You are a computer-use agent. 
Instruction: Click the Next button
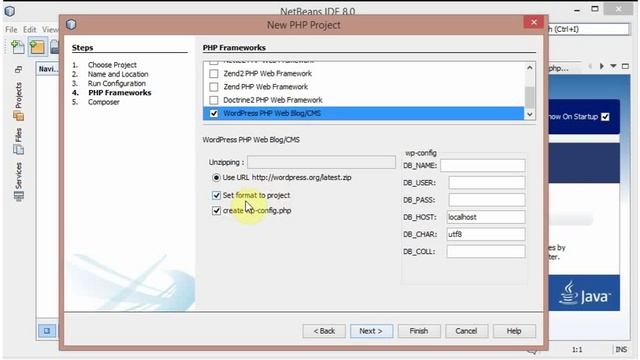[x=371, y=331]
